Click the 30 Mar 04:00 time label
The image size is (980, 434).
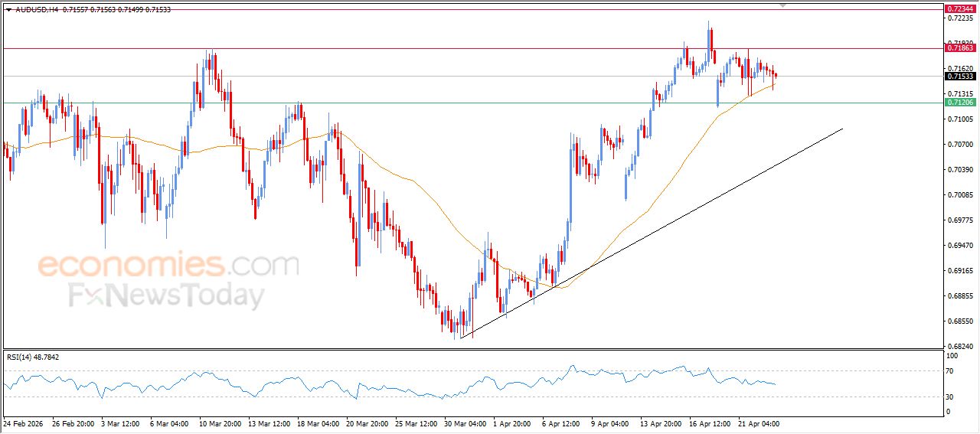pyautogui.click(x=464, y=423)
